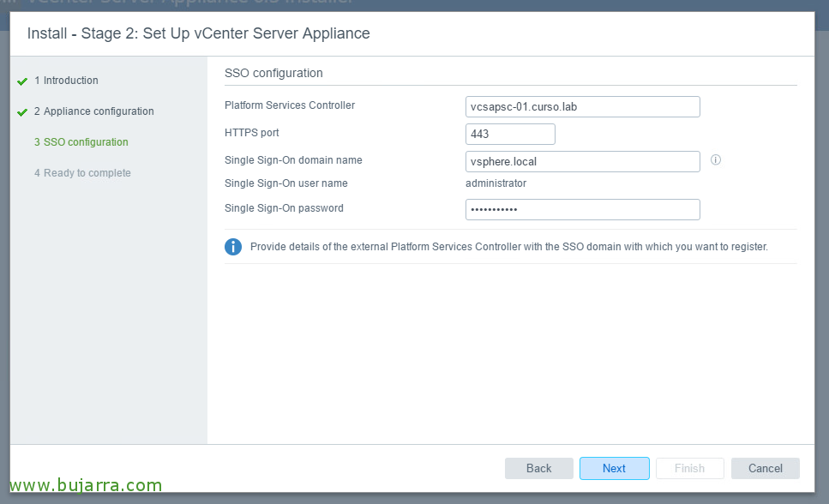Click the 'Platform Services Controller' label
829x504 pixels.
(290, 105)
